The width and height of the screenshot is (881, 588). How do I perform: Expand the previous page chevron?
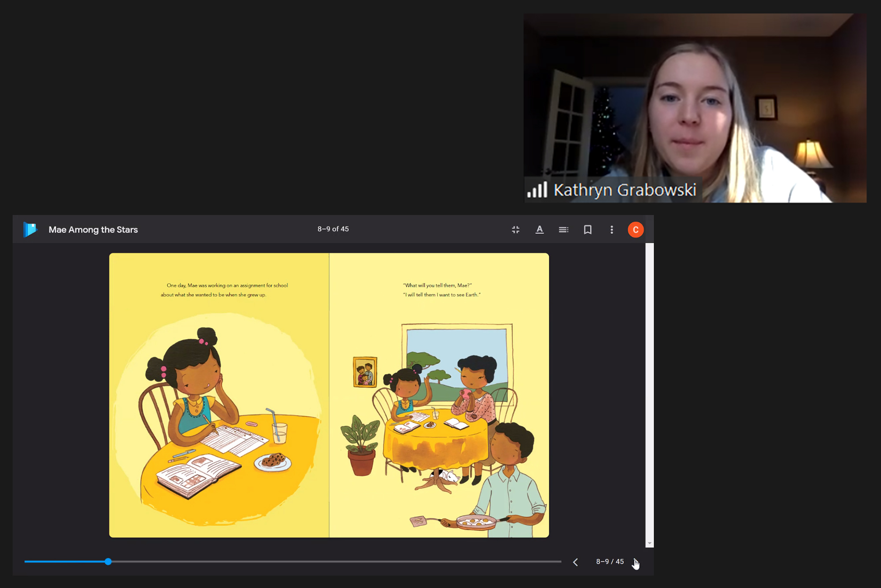pyautogui.click(x=575, y=562)
